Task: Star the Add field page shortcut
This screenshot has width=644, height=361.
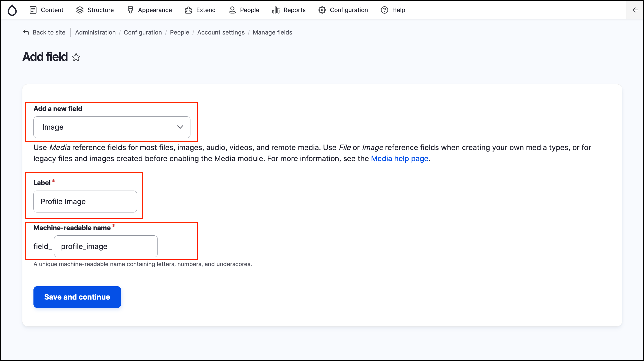Action: pyautogui.click(x=76, y=57)
